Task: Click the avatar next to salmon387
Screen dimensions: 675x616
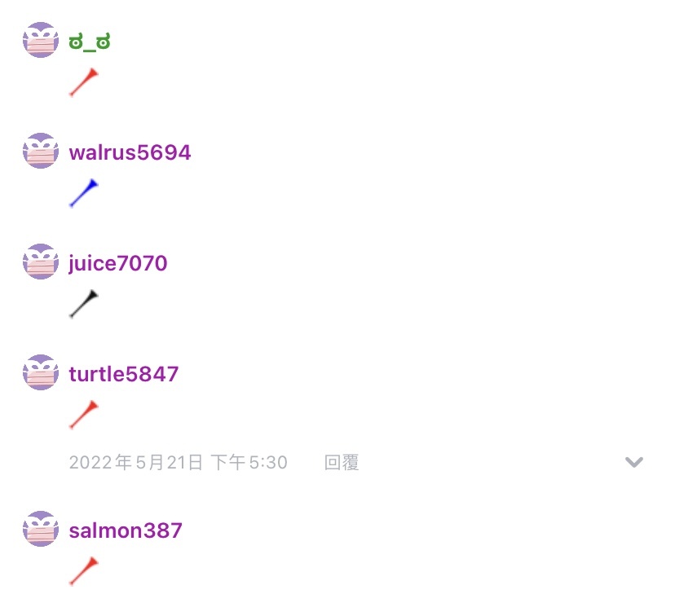Action: coord(41,529)
